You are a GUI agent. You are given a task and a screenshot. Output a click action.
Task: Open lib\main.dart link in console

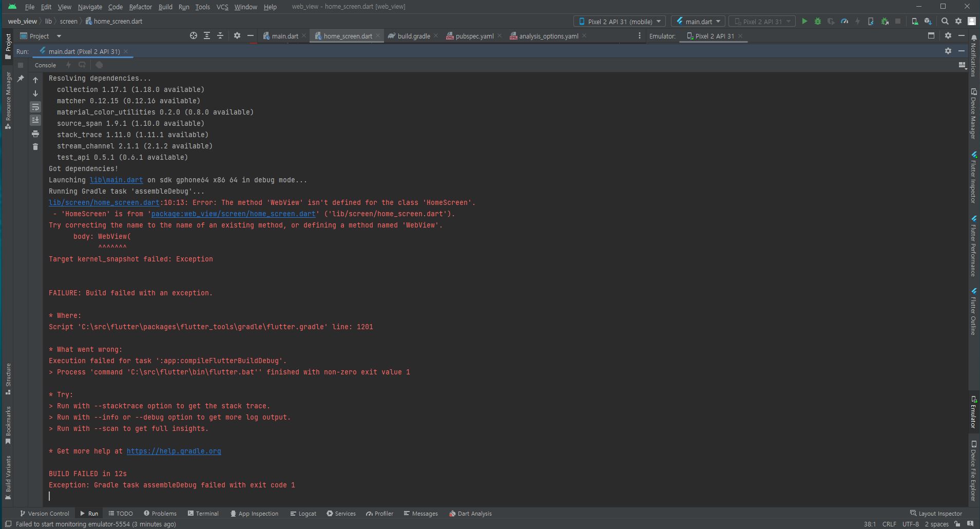click(x=117, y=180)
